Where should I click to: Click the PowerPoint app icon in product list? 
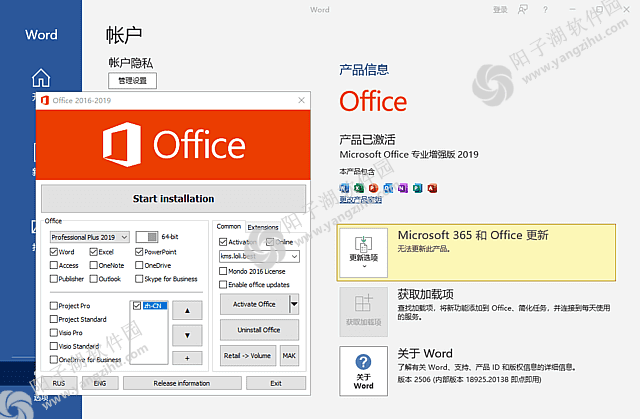[x=373, y=188]
